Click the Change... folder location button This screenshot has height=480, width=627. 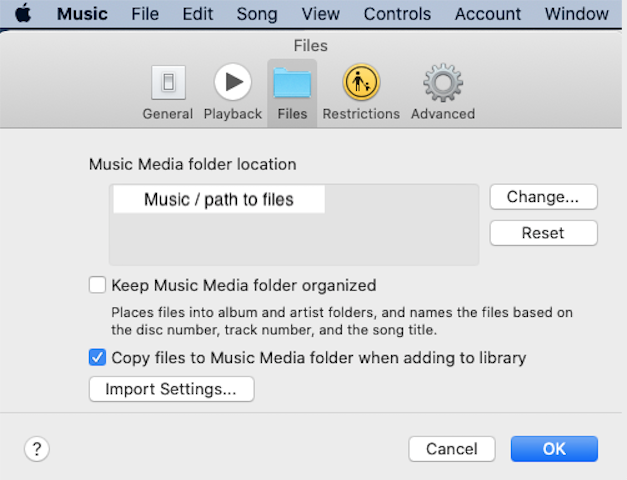pos(543,197)
